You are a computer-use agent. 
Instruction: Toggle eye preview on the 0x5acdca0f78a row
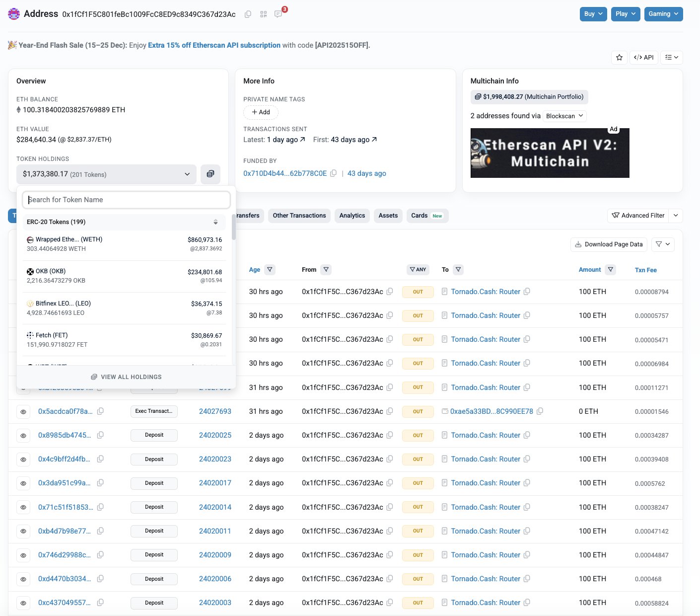pos(23,411)
